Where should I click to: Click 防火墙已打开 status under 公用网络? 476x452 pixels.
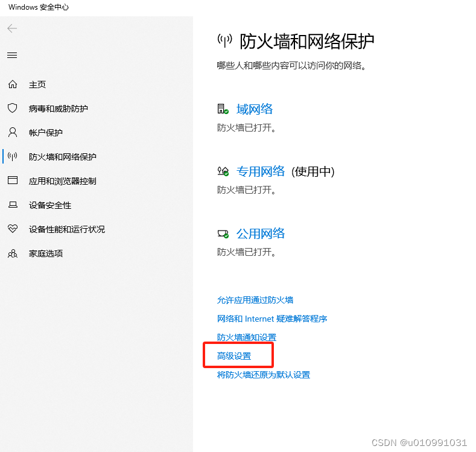click(246, 252)
